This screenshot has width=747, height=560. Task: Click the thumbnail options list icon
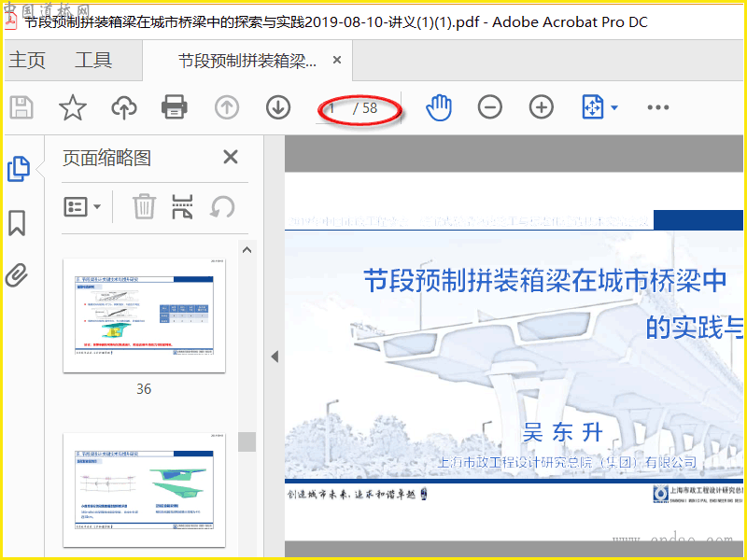click(76, 207)
